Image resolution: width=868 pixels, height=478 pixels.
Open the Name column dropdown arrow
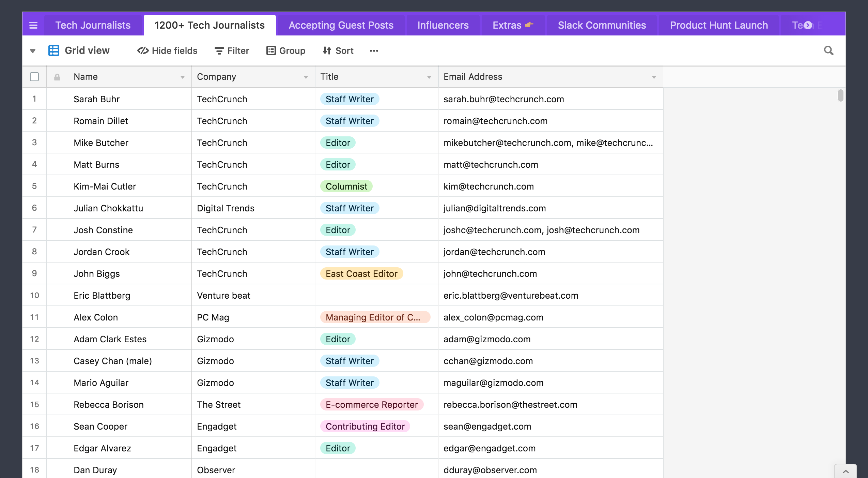tap(183, 77)
